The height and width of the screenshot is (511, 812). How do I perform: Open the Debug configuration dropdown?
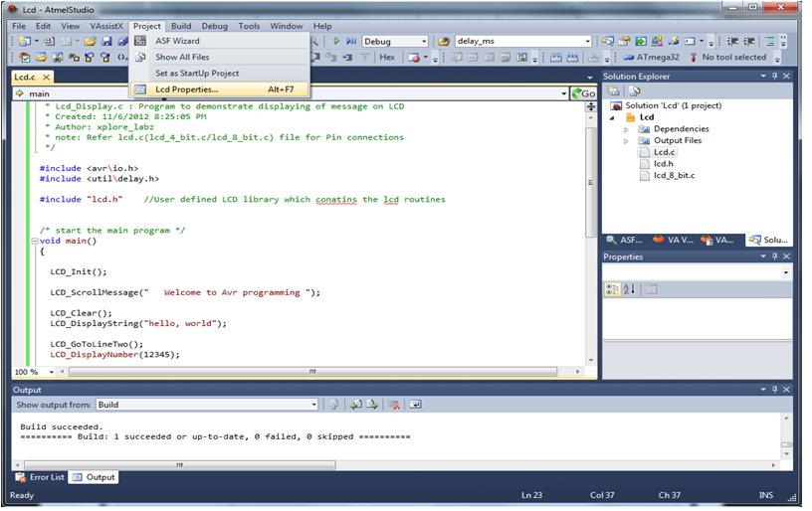point(395,42)
